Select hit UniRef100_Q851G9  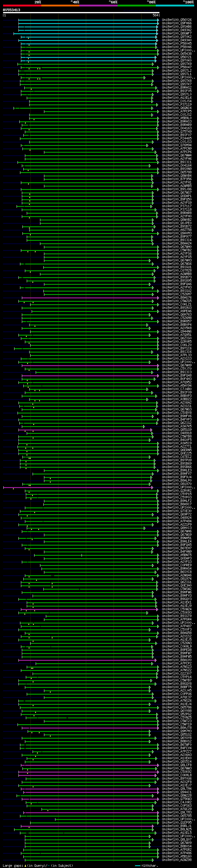[177, 430]
